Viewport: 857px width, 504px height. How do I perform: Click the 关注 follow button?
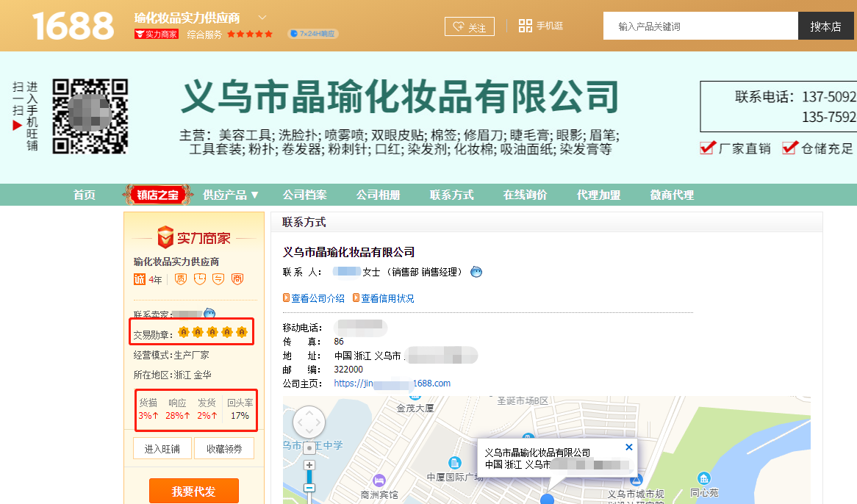coord(470,26)
